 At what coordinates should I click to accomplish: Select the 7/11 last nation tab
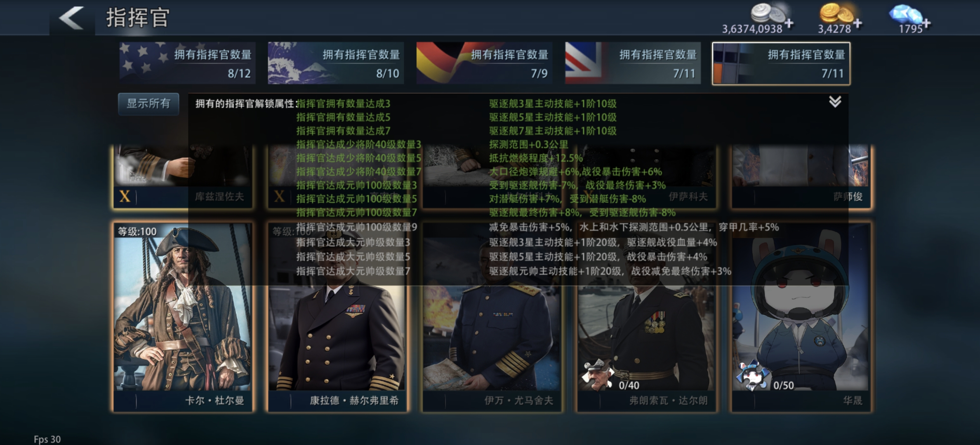pos(781,63)
